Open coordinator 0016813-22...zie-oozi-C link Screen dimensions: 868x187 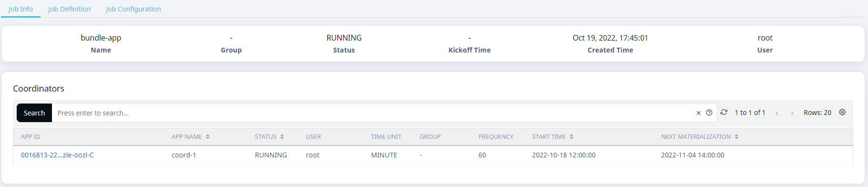(57, 155)
